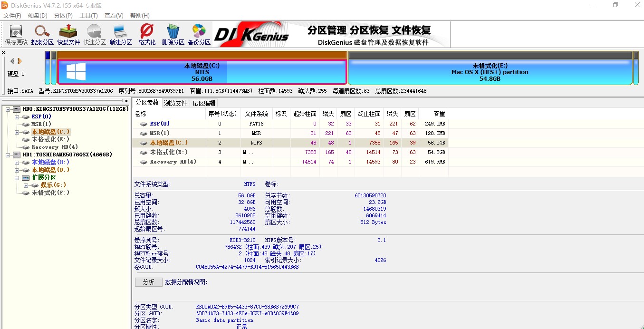The image size is (644, 329).
Task: Collapse HD0 KINGSTON disk tree node
Action: pos(9,109)
